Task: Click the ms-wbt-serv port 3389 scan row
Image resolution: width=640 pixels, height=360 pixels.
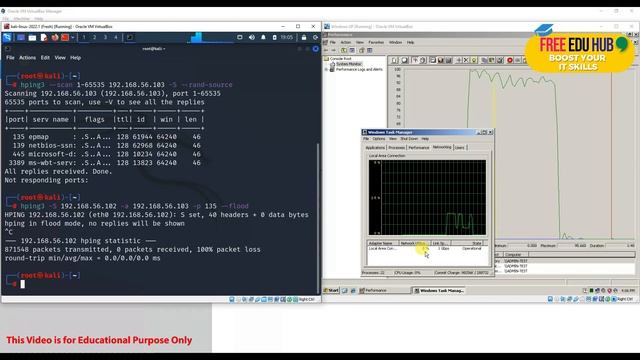Action: click(x=104, y=163)
